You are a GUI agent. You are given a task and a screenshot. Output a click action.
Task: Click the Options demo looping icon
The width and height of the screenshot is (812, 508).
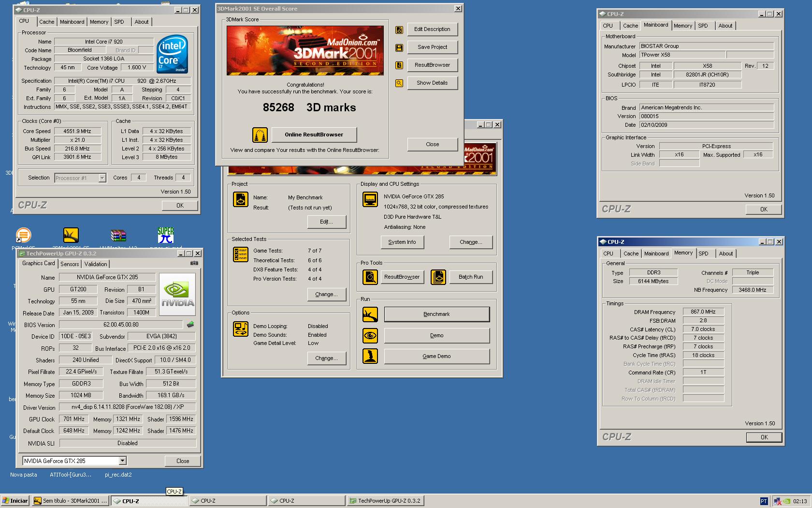coord(241,329)
